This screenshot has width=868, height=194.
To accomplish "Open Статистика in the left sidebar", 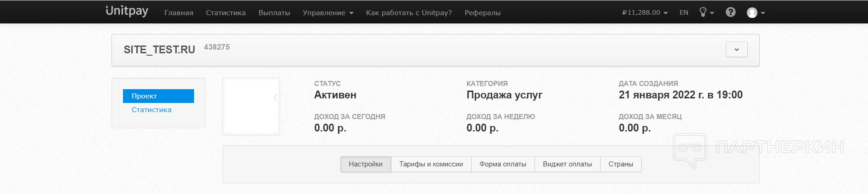I will [x=151, y=110].
